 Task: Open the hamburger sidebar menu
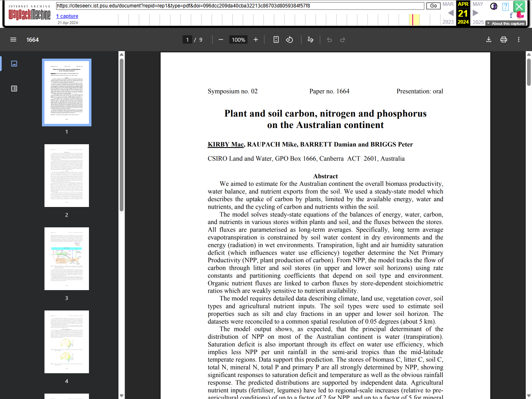click(x=13, y=39)
